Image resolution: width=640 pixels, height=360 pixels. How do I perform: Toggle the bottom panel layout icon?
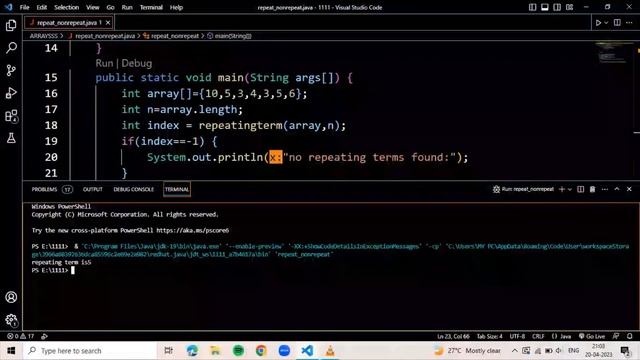click(544, 7)
